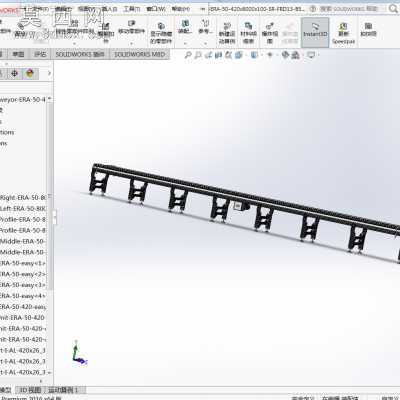This screenshot has height=400, width=400.
Task: Select the ERA-50-easy<4> component
Action: tap(23, 296)
